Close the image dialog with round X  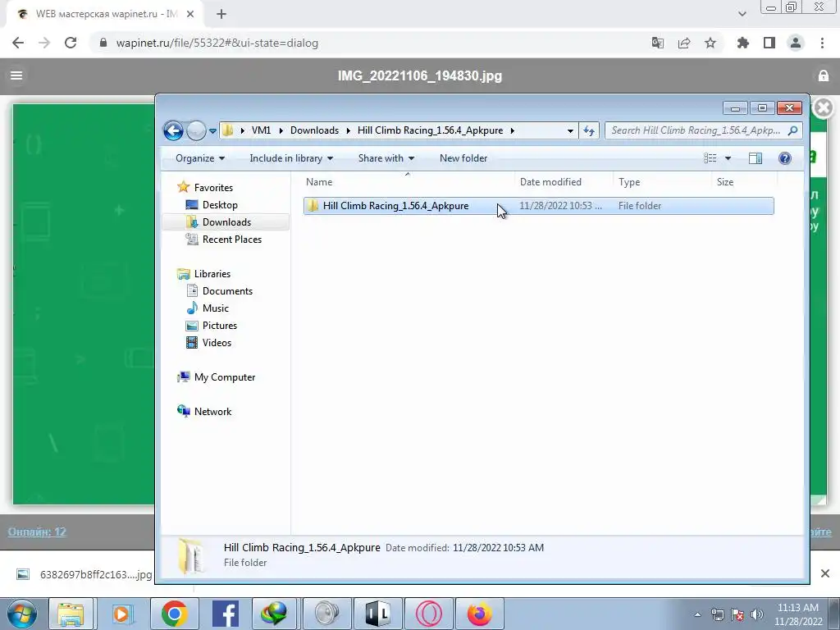824,107
